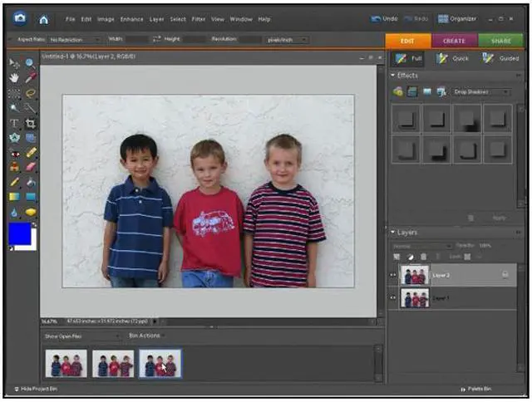Collapse the Layers panel triangle
The image size is (532, 402).
393,233
